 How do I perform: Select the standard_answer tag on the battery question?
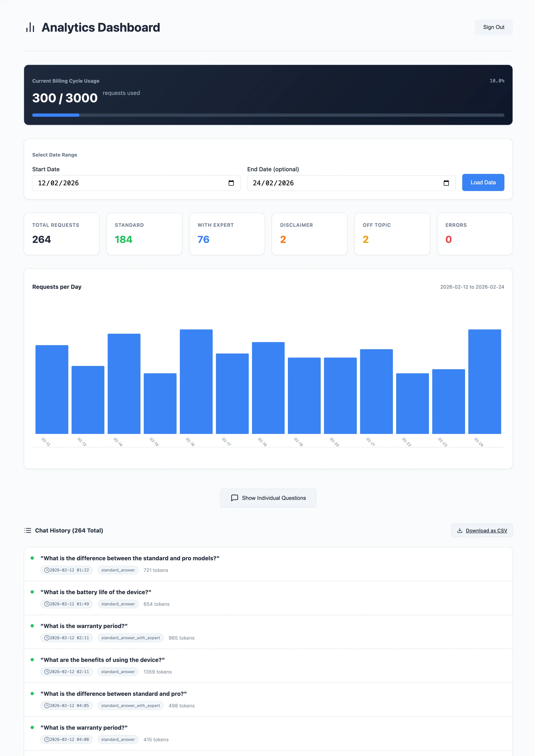pyautogui.click(x=118, y=604)
